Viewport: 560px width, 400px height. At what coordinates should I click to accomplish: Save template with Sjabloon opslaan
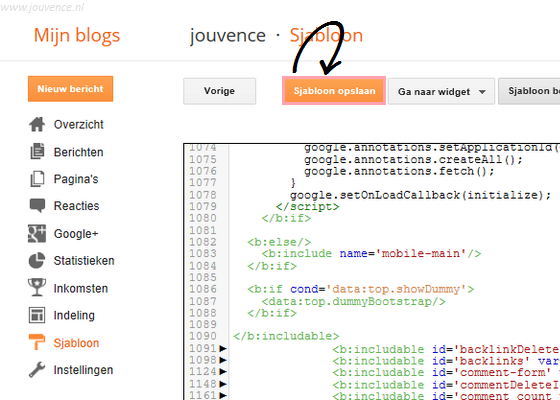point(334,91)
